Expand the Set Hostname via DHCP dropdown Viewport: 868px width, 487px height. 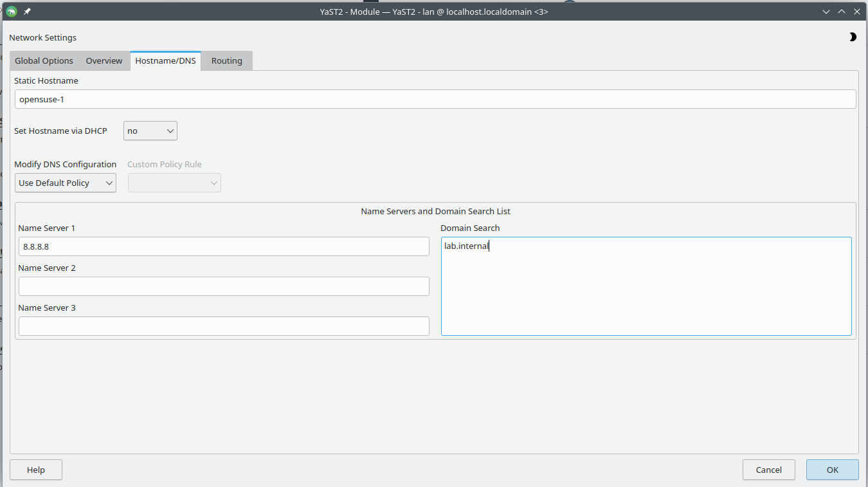[x=150, y=131]
